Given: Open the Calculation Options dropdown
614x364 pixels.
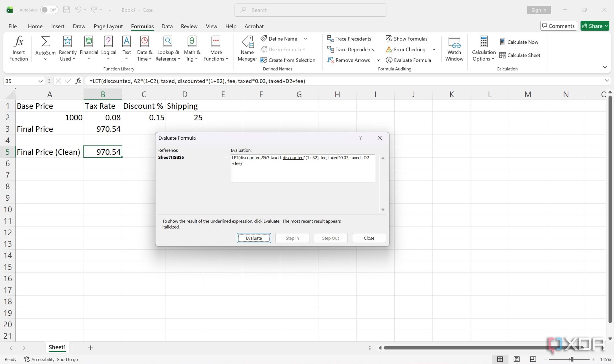Looking at the screenshot, I should (x=484, y=48).
